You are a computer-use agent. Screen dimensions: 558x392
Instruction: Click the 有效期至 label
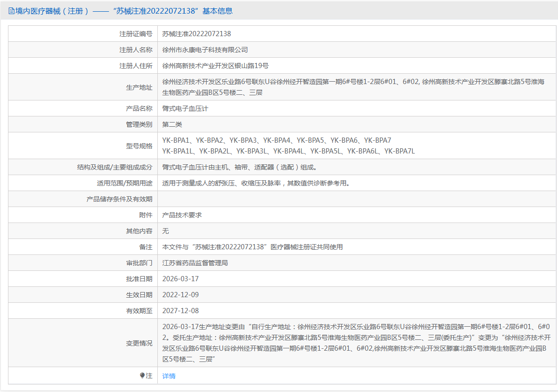coord(139,311)
